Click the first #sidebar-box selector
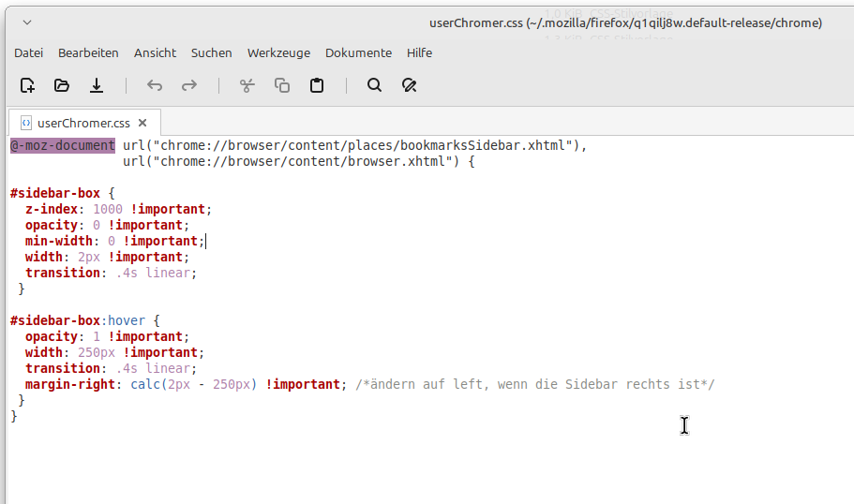854x504 pixels. [55, 193]
